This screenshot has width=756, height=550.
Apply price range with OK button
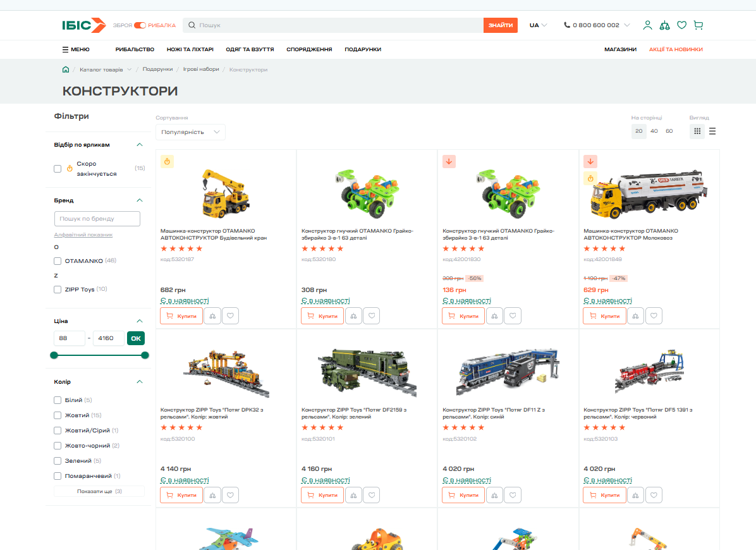pyautogui.click(x=136, y=338)
